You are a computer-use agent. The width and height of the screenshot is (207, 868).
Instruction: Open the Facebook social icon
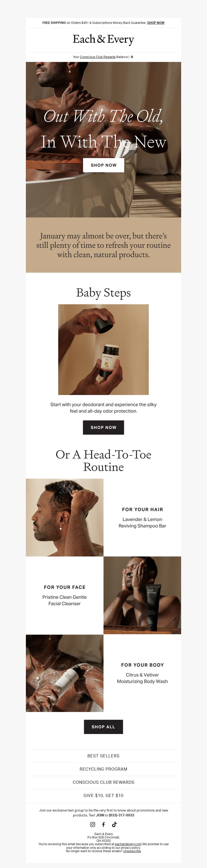103,824
